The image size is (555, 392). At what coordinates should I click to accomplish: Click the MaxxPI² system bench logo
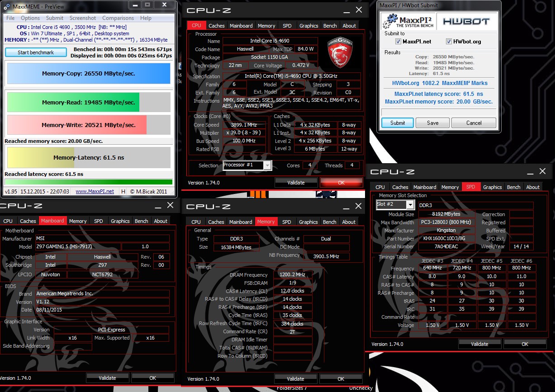[x=408, y=22]
